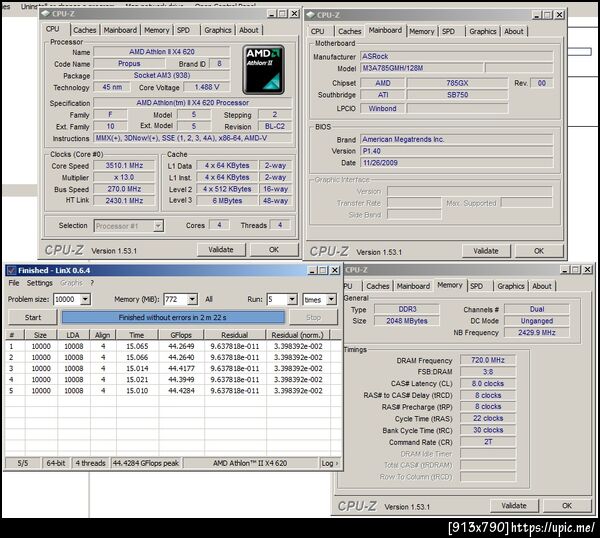Click Southbridge model SB750

[x=458, y=95]
